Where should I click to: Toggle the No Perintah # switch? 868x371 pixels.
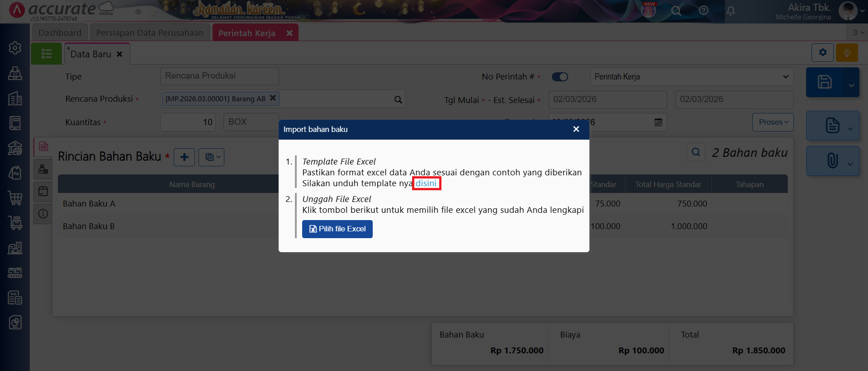click(560, 77)
